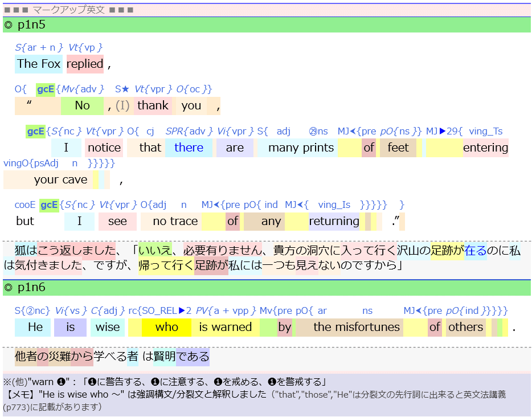
Task: Click the gcE tag above 'No'
Action: pyautogui.click(x=46, y=89)
